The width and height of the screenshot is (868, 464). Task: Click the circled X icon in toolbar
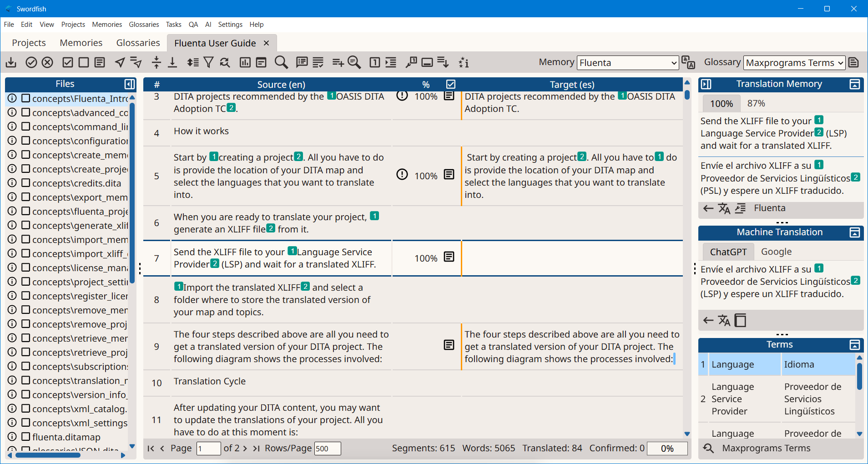pos(47,62)
